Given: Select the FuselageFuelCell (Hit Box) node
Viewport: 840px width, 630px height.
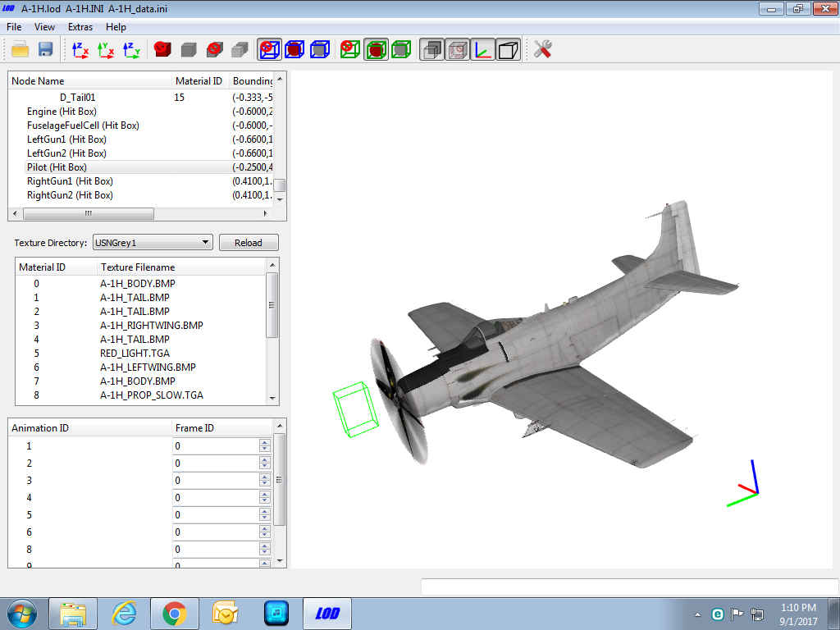Looking at the screenshot, I should [83, 126].
